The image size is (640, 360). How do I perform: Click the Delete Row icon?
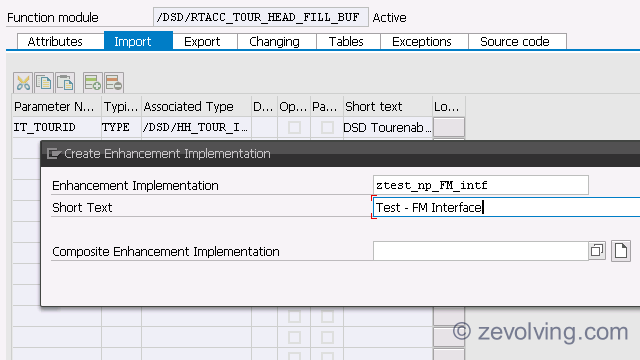[114, 83]
